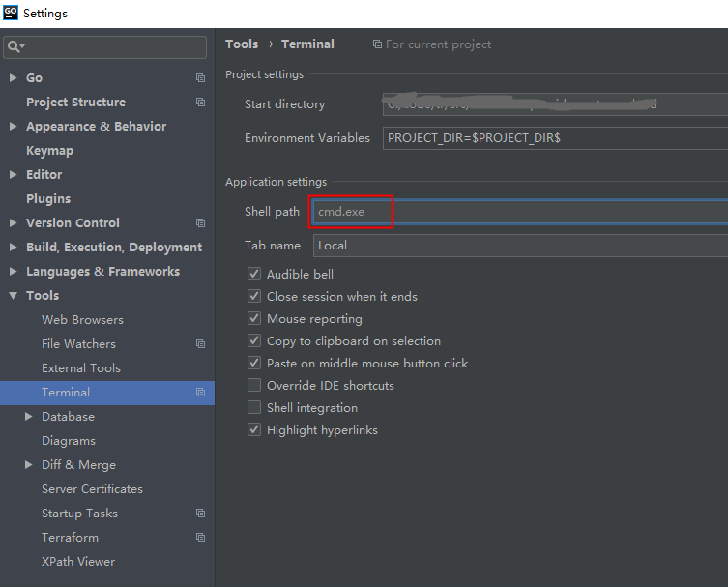Expand Languages & Frameworks node
728x587 pixels.
pyautogui.click(x=13, y=271)
